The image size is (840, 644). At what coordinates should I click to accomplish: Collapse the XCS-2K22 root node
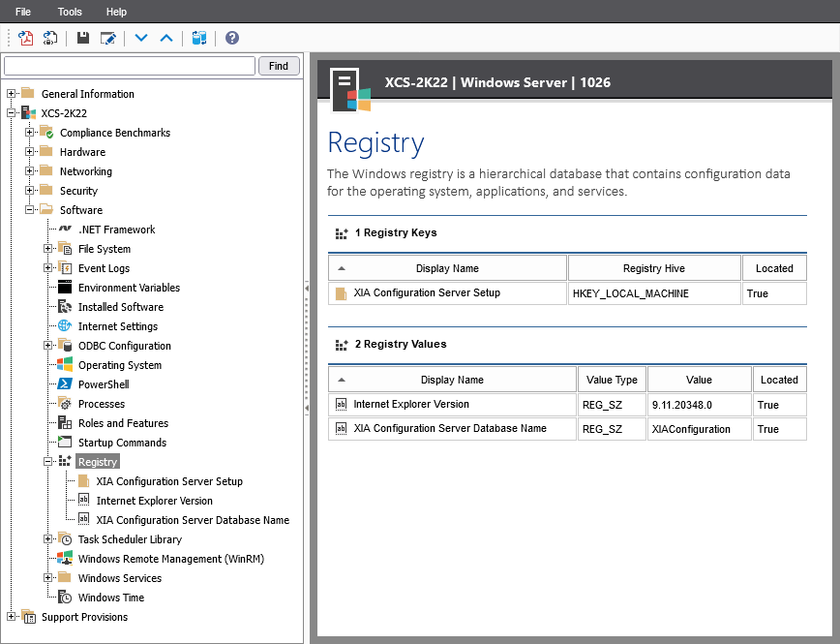pos(11,112)
